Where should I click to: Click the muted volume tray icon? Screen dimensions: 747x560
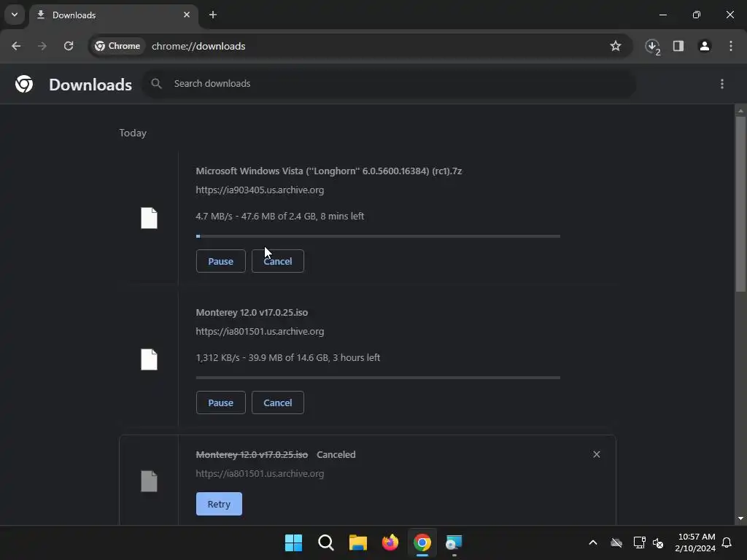(x=659, y=542)
